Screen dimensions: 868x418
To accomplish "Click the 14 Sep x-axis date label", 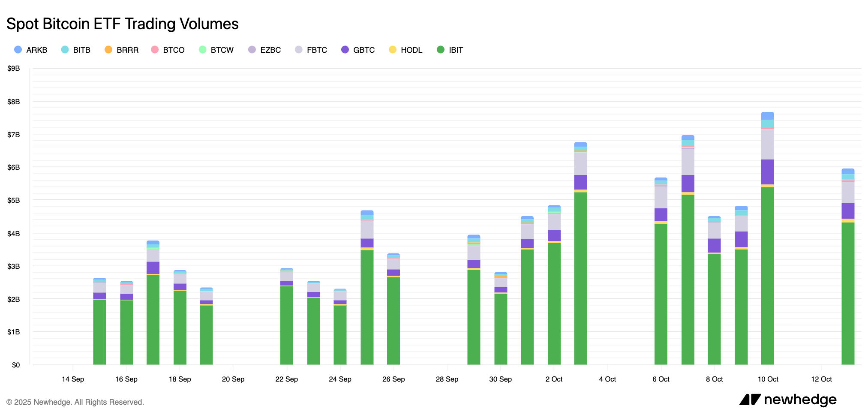I will click(x=73, y=379).
